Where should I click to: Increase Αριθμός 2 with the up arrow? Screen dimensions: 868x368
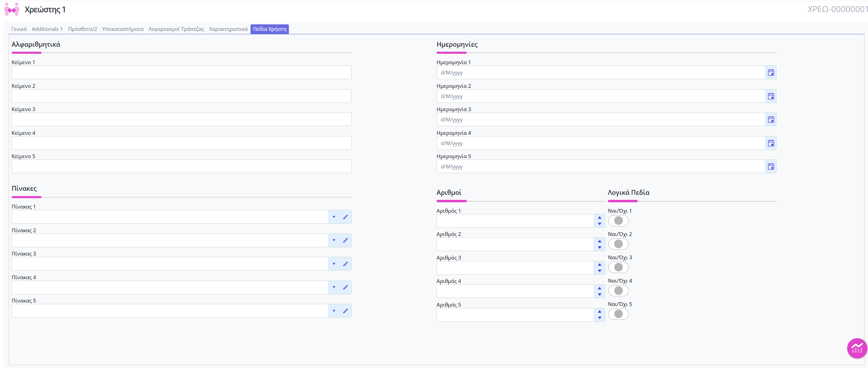(x=599, y=241)
